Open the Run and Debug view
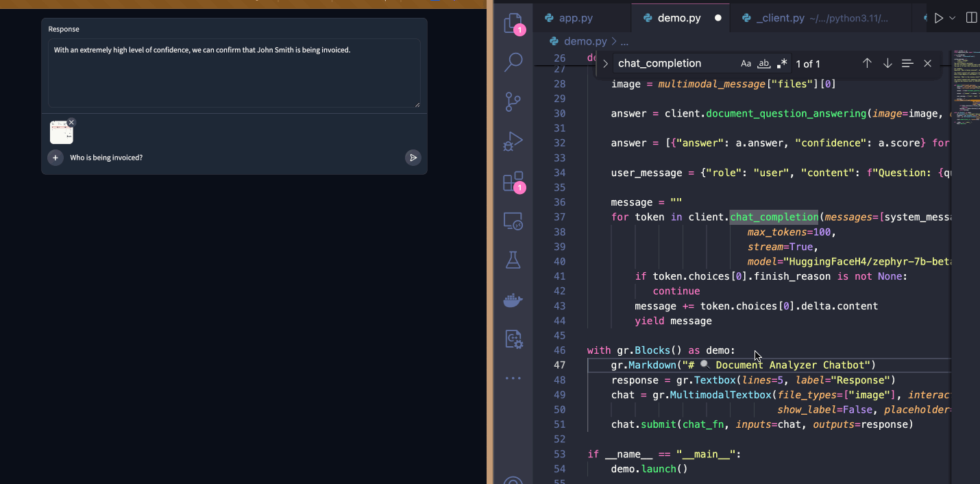980x484 pixels. tap(513, 141)
